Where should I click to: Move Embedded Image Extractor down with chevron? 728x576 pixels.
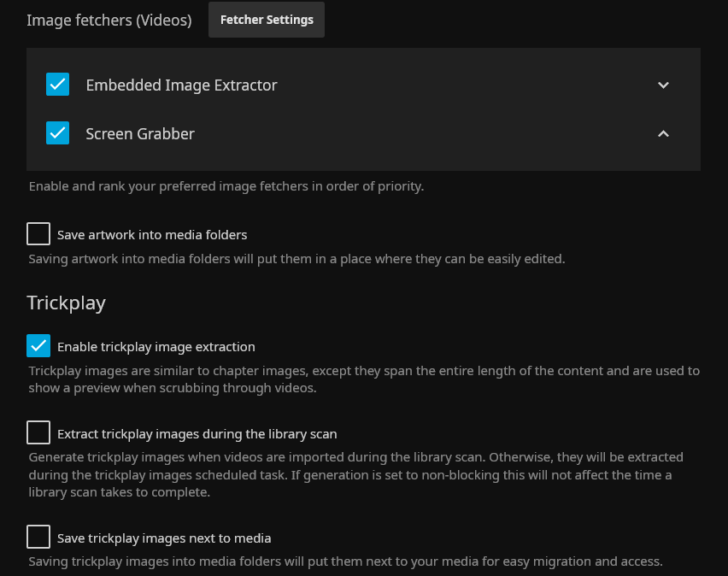(x=663, y=85)
